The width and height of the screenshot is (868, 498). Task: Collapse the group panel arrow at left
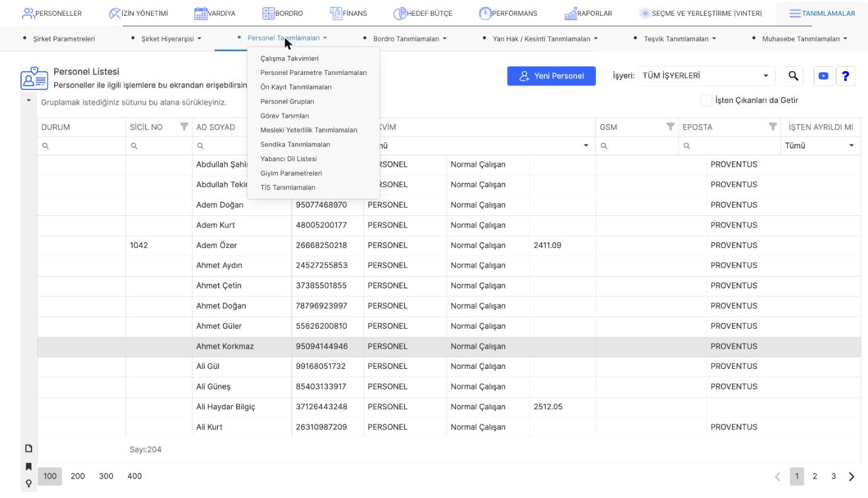point(30,101)
